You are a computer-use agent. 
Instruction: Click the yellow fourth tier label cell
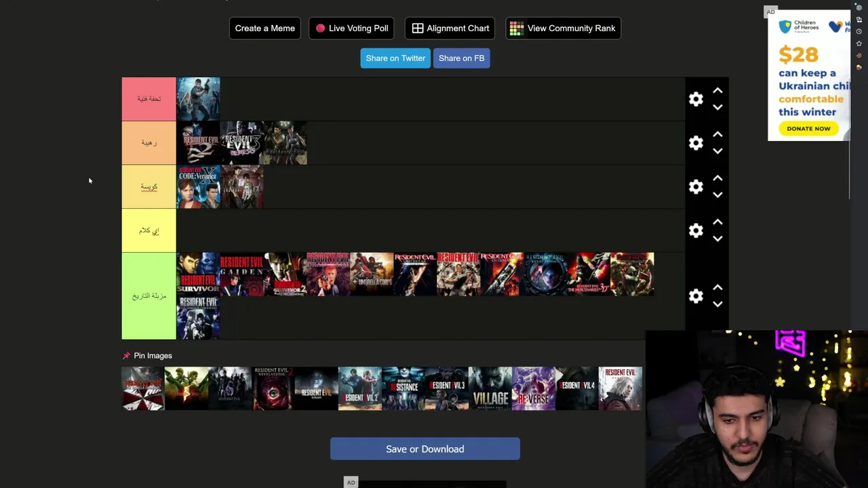149,230
